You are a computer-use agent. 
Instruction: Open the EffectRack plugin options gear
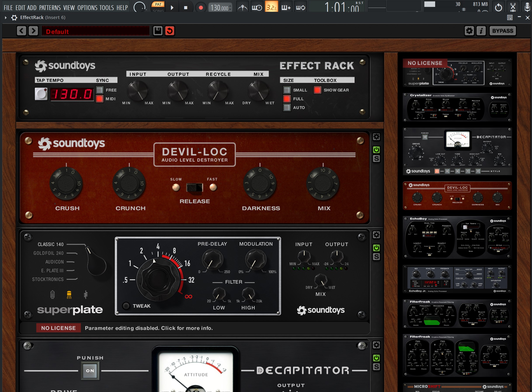point(14,17)
